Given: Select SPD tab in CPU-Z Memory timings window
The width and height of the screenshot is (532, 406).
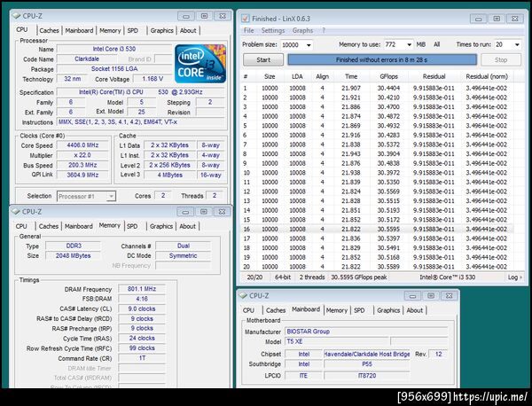Looking at the screenshot, I should [132, 226].
